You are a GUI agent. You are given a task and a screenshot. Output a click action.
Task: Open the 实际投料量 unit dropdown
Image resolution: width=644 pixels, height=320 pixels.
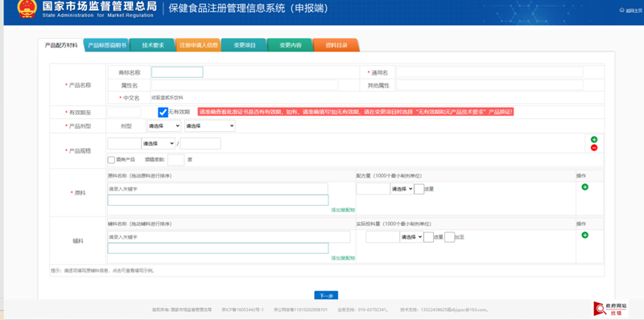pyautogui.click(x=411, y=237)
